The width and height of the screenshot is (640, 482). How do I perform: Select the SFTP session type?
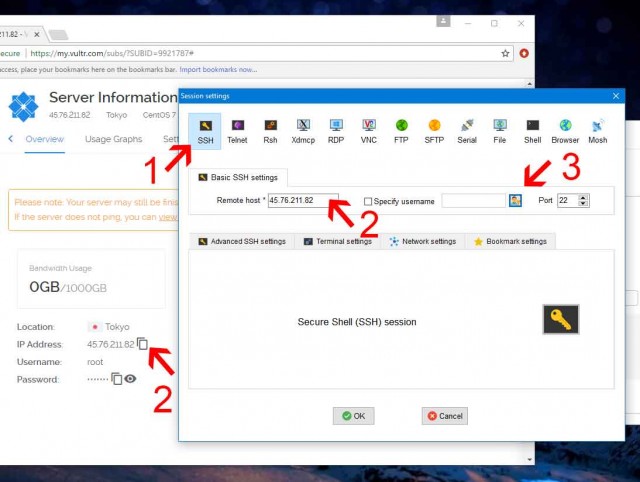click(434, 131)
